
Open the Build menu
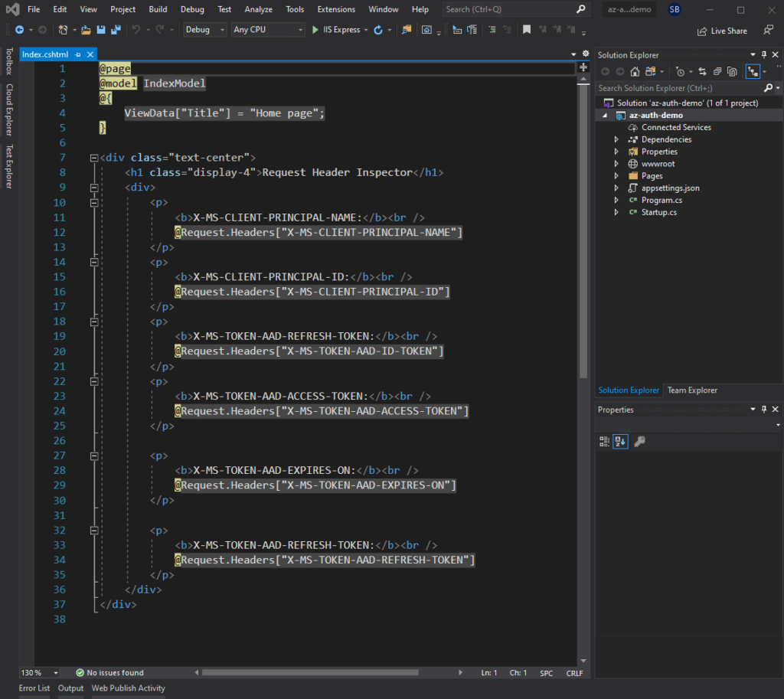coord(158,9)
